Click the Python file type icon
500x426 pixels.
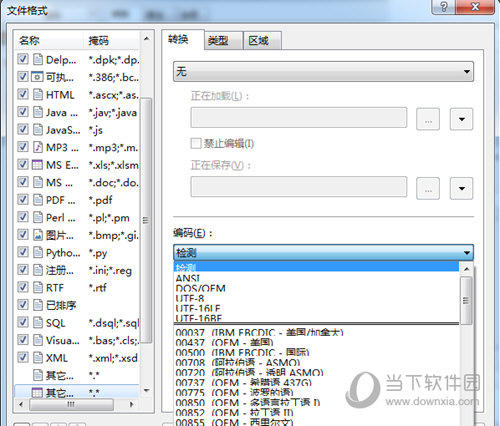[x=38, y=253]
